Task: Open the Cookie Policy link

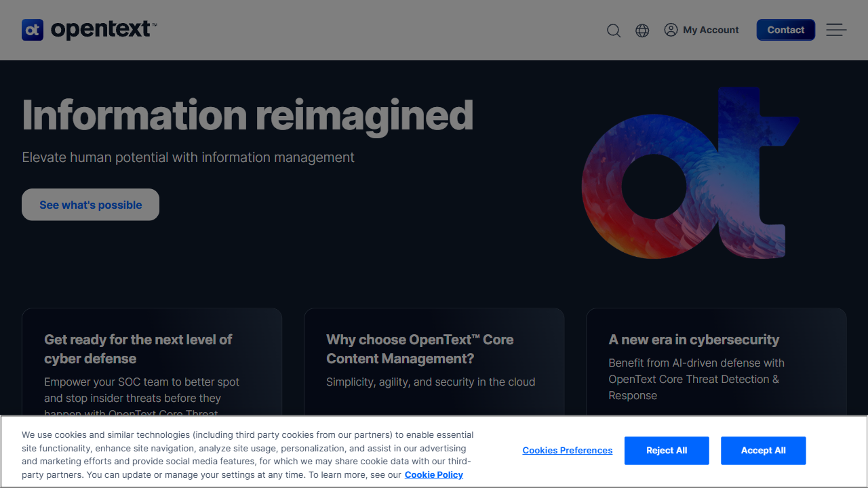Action: [434, 475]
